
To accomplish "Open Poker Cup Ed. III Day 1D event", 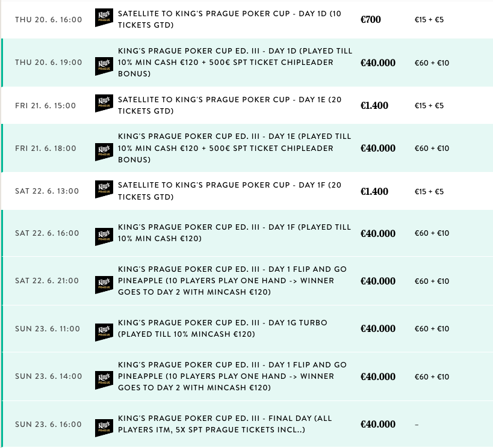I will (x=235, y=63).
